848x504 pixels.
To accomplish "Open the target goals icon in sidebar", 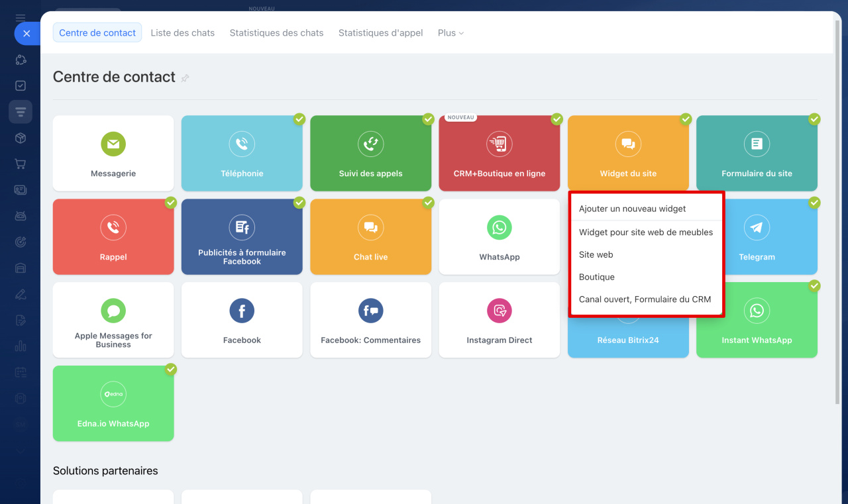I will coord(21,242).
